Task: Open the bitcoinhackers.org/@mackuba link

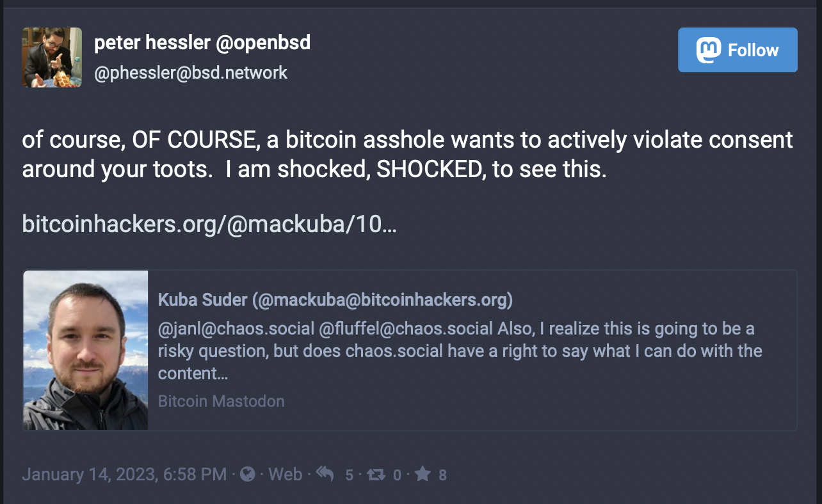Action: pyautogui.click(x=209, y=224)
